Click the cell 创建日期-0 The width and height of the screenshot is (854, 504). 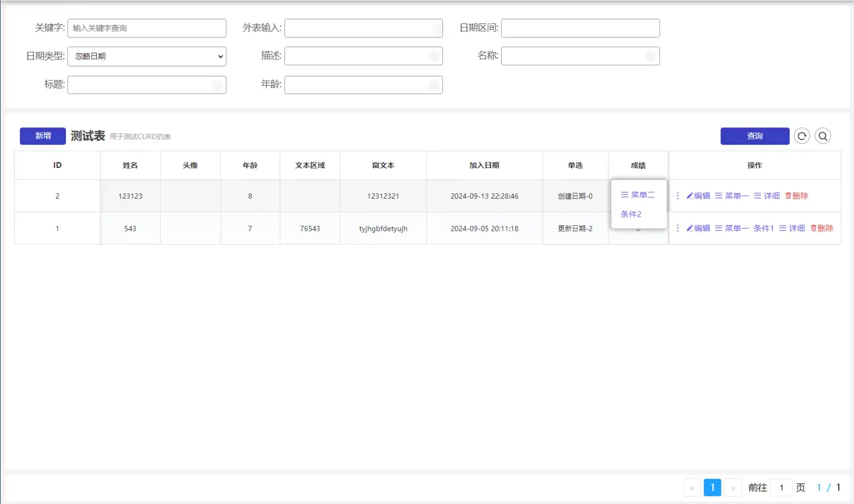click(575, 196)
